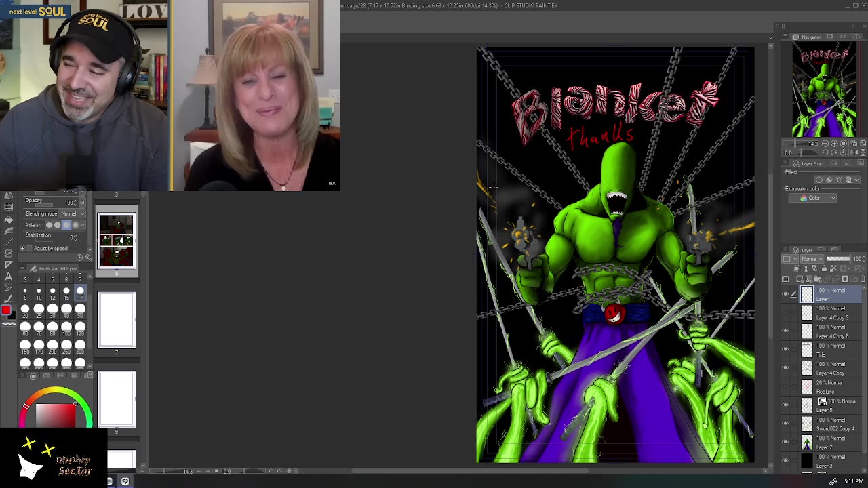
Task: Apply Tone effect in Layer Property
Action: pos(839,180)
